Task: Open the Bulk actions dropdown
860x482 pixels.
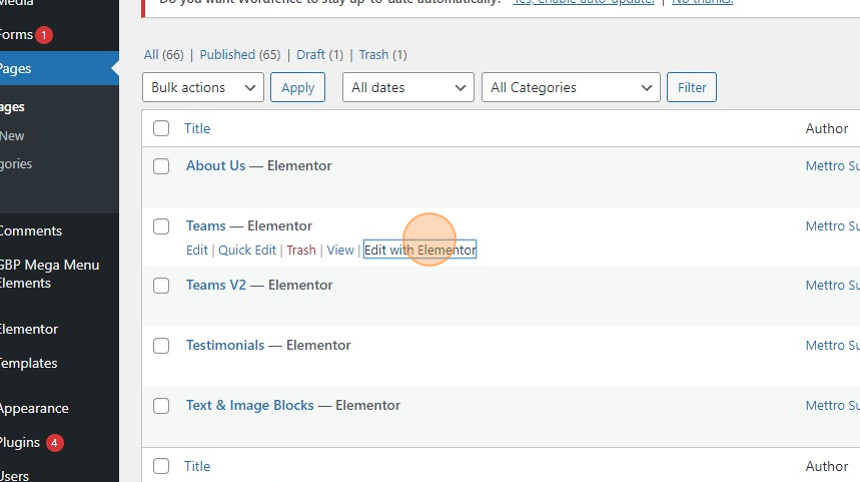Action: (203, 87)
